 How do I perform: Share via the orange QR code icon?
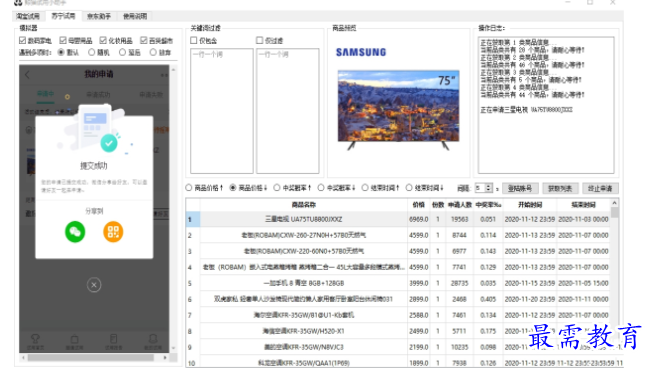click(113, 232)
